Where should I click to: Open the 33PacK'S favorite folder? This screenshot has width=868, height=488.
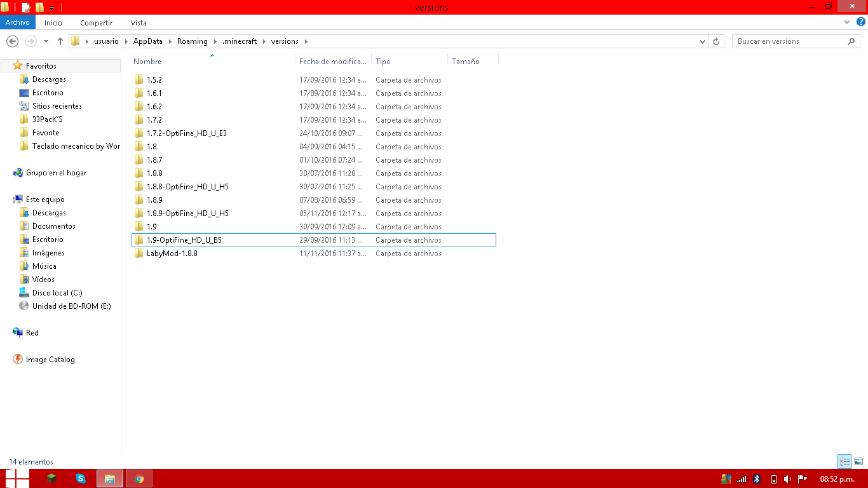pyautogui.click(x=48, y=119)
